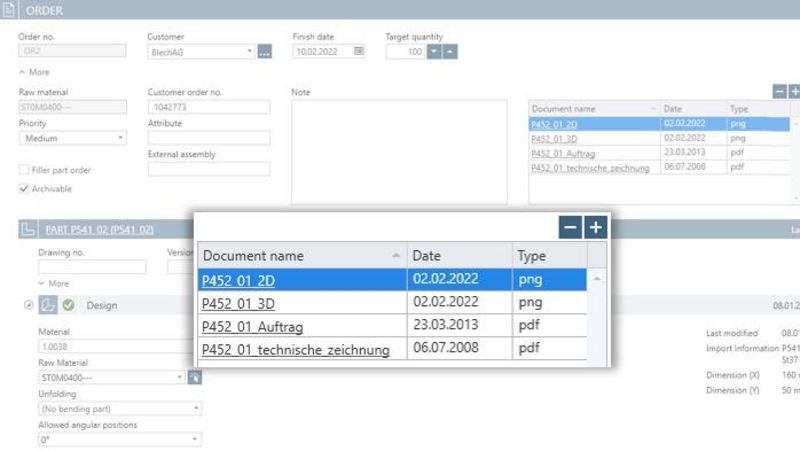Enable the Filler part order checkbox
The width and height of the screenshot is (800, 451).
click(x=24, y=170)
